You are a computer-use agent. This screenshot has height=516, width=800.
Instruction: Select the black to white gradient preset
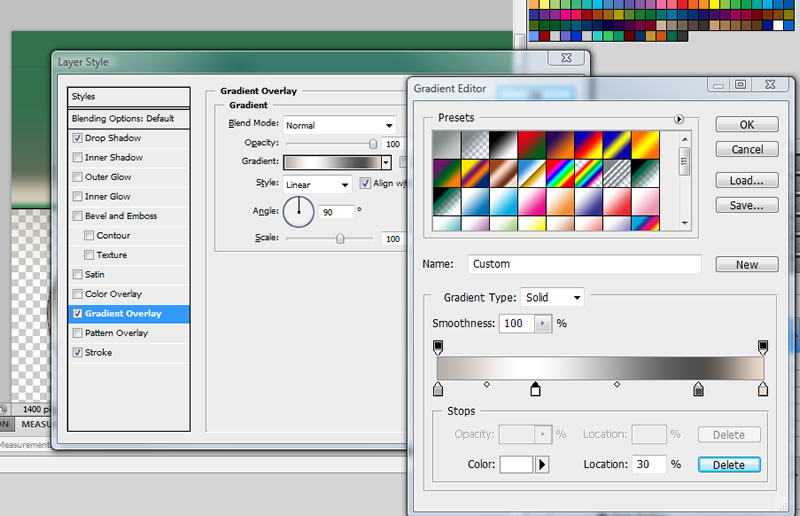(503, 144)
